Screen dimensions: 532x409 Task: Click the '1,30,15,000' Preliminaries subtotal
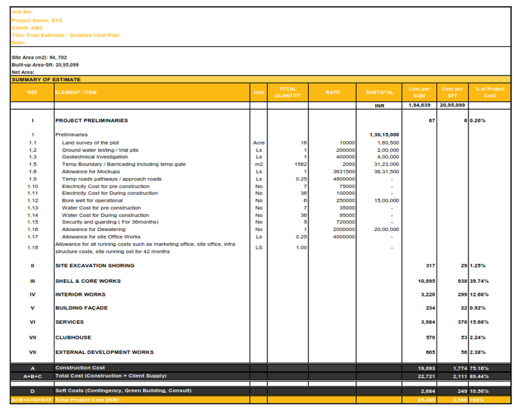point(384,135)
